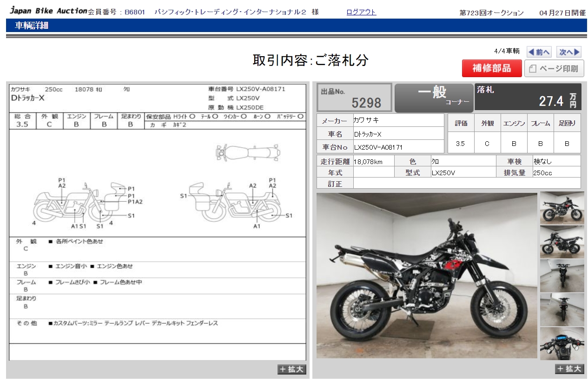Go to the next vehicle with 次へ
Viewport: 588px width, 382px height.
[569, 52]
